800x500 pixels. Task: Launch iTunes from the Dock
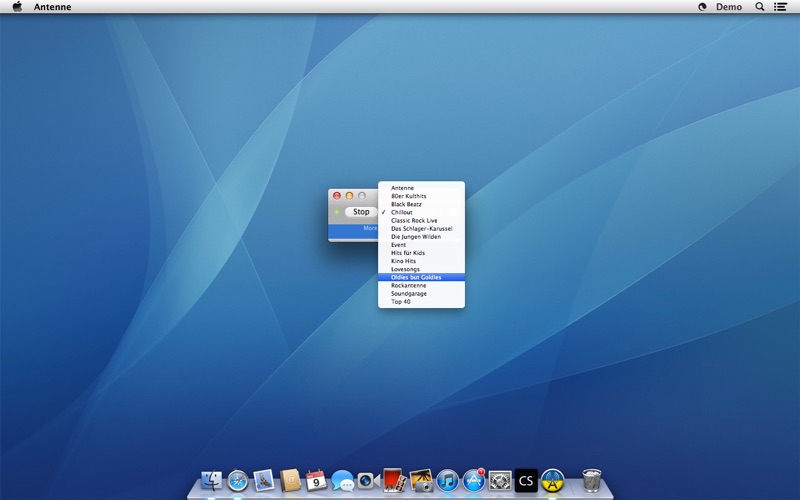[447, 481]
